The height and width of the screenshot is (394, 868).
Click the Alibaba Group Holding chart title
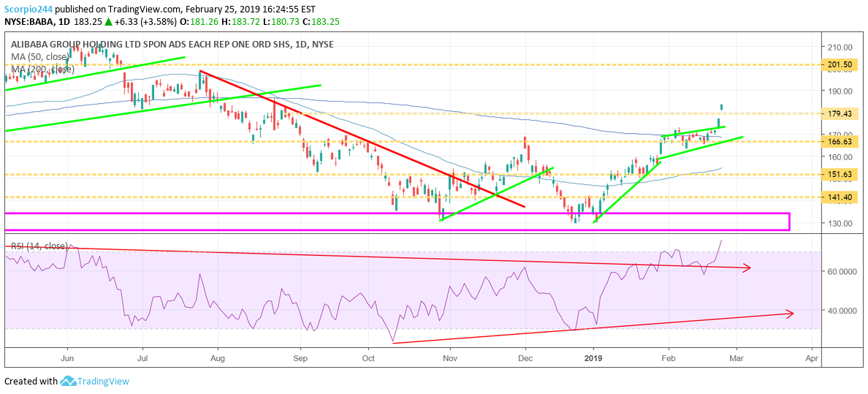coord(171,45)
